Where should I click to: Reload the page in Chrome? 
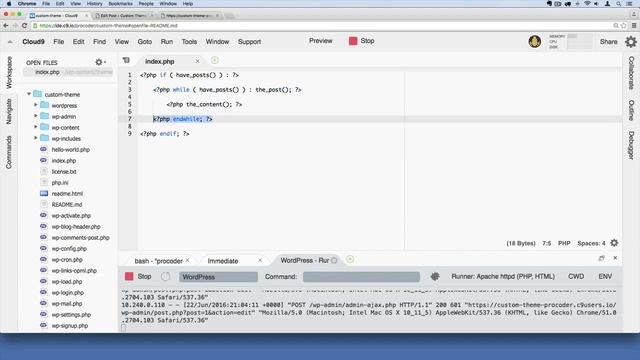24,26
